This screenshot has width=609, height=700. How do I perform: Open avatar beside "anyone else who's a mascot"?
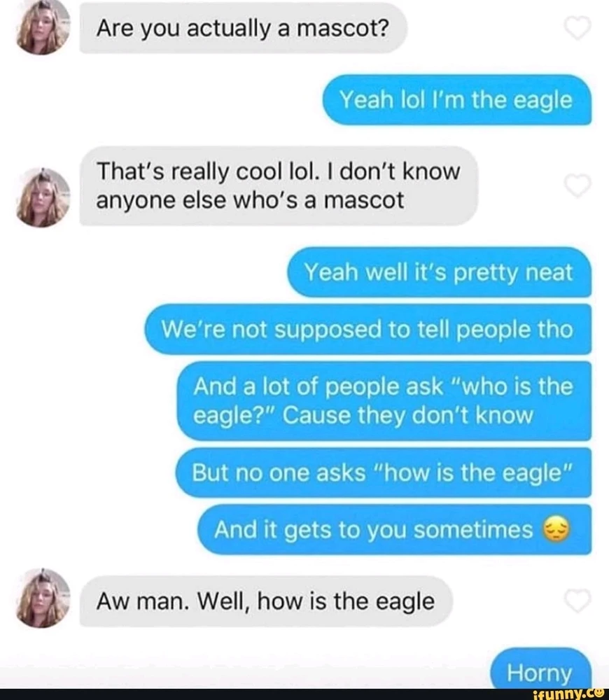[43, 197]
